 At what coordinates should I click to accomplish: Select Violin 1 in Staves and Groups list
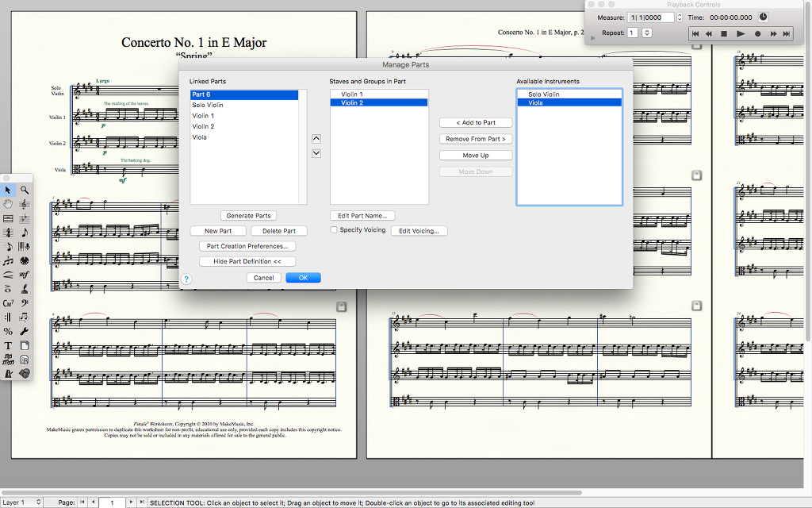point(379,94)
